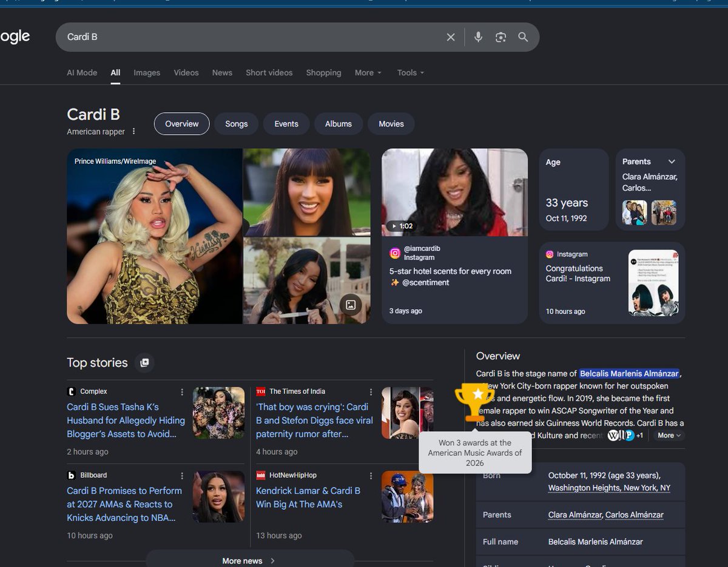The width and height of the screenshot is (728, 567).
Task: Open Congratulations Cardi! Instagram card
Action: pyautogui.click(x=612, y=283)
